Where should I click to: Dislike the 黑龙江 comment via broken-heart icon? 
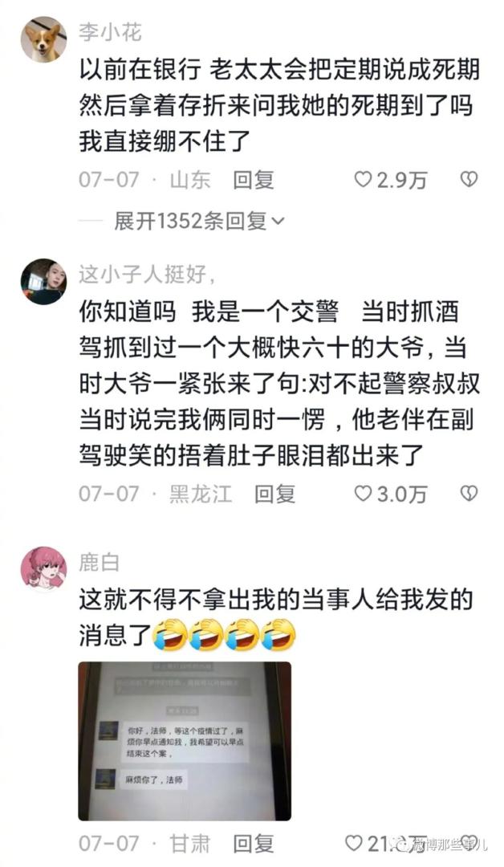point(469,493)
